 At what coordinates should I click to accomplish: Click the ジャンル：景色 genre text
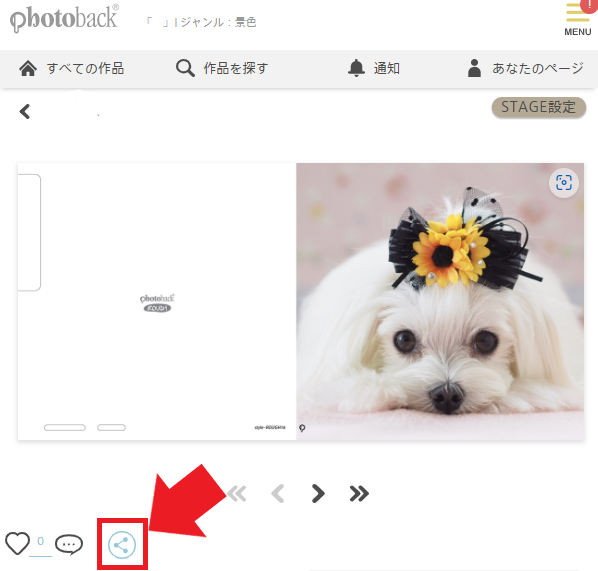[219, 22]
